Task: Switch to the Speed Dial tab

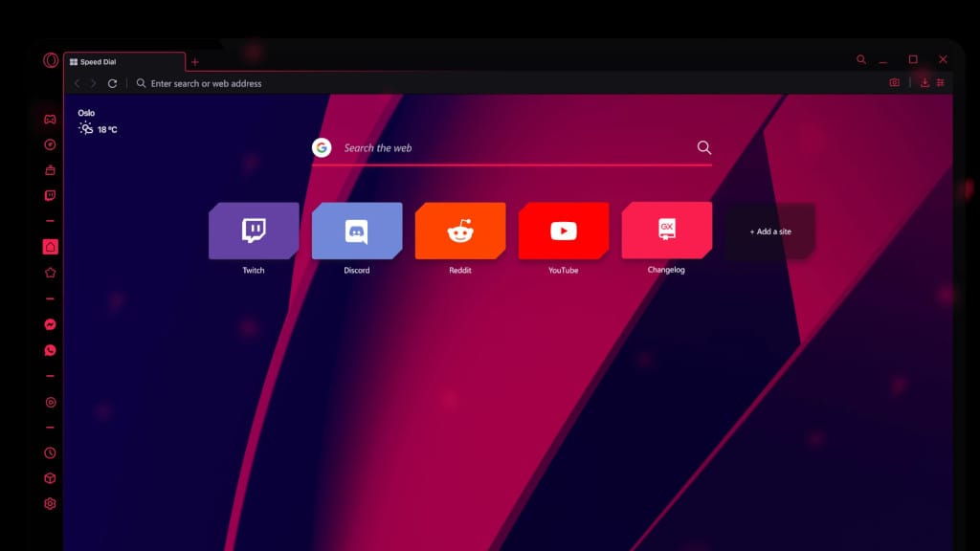Action: coord(124,62)
